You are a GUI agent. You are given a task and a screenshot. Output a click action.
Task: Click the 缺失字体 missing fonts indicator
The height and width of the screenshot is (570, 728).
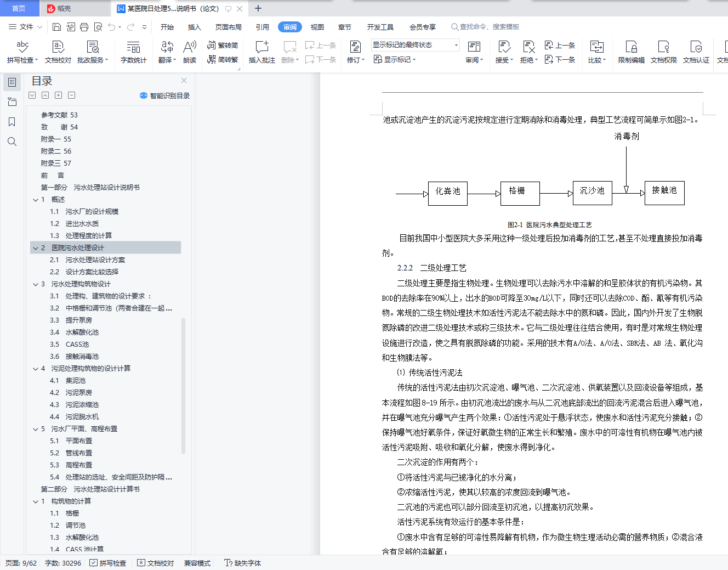(x=242, y=563)
